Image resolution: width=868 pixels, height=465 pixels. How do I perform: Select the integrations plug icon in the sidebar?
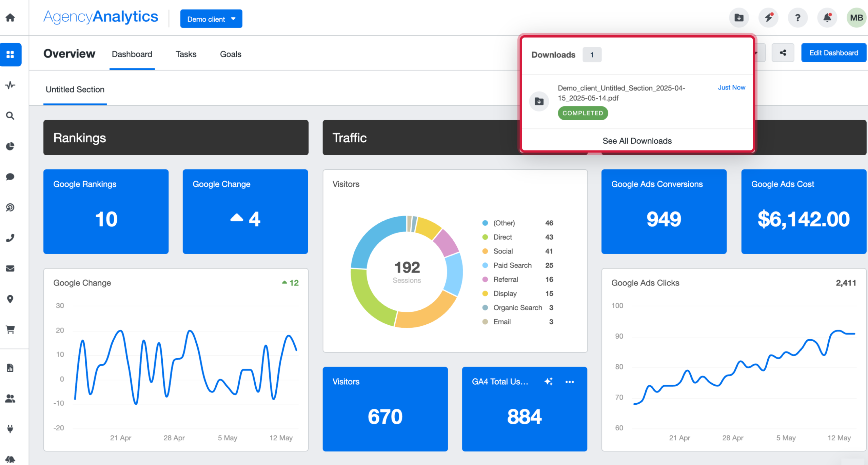tap(11, 428)
